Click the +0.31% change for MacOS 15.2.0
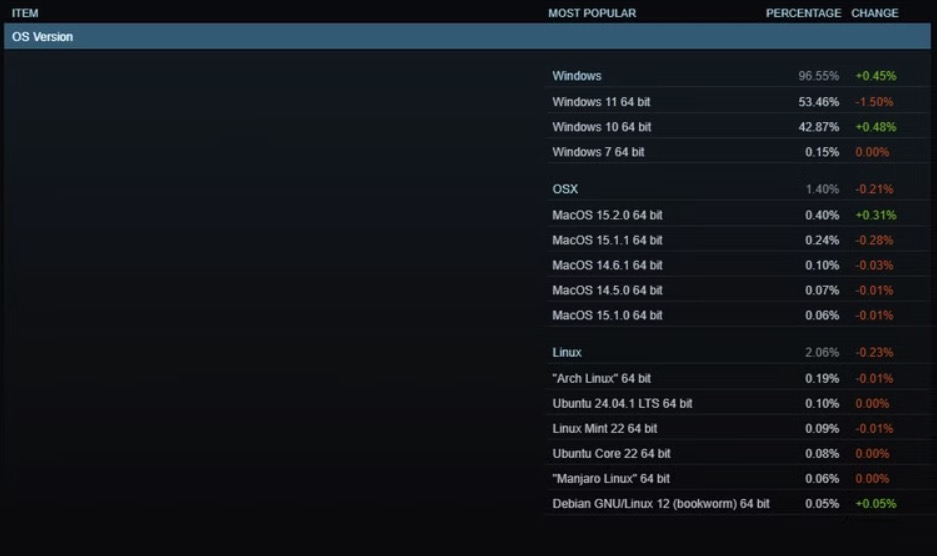This screenshot has width=937, height=556. click(x=875, y=215)
